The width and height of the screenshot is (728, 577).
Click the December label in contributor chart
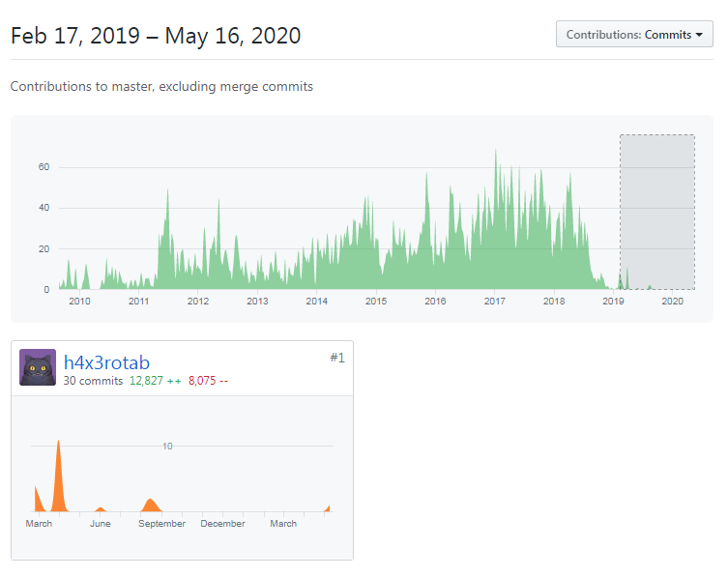point(222,524)
